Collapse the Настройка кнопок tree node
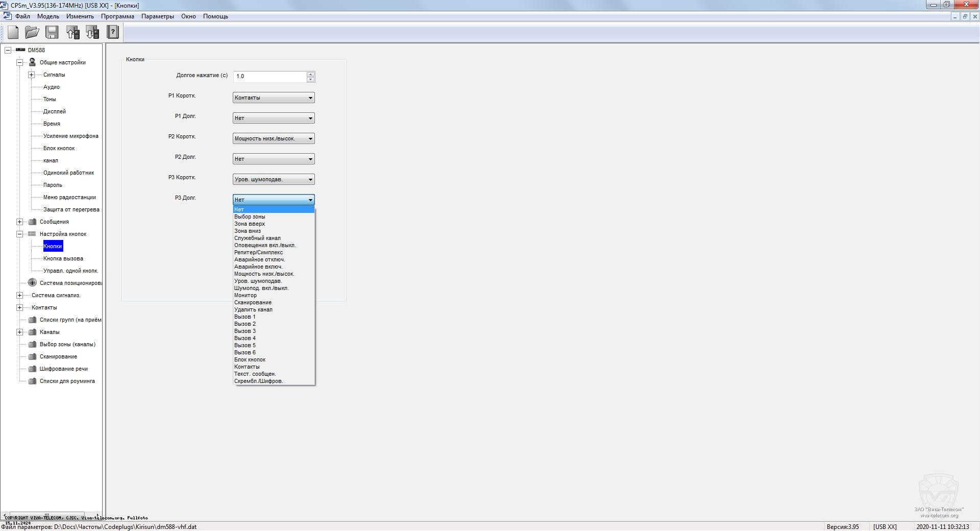The image size is (980, 531). [x=19, y=234]
